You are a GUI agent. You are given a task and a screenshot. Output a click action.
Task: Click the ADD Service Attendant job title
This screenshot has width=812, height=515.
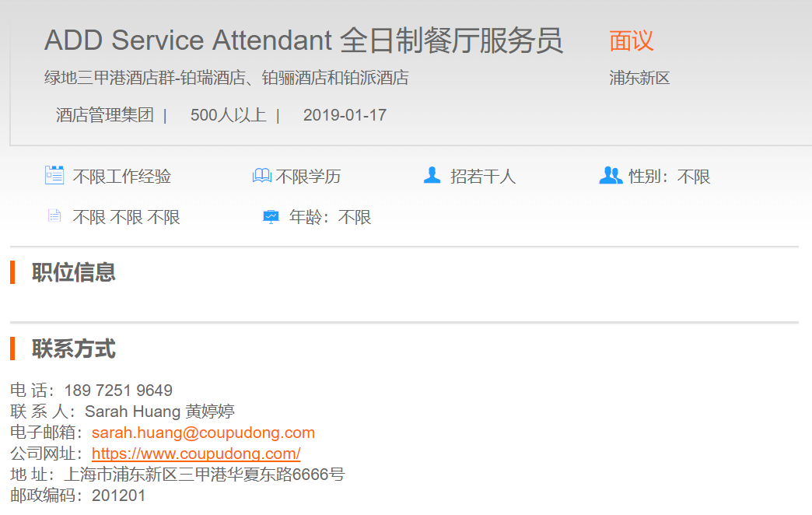(x=303, y=40)
